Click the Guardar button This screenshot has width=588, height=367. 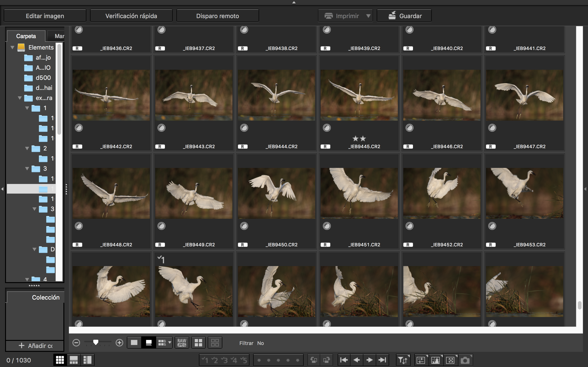tap(404, 16)
